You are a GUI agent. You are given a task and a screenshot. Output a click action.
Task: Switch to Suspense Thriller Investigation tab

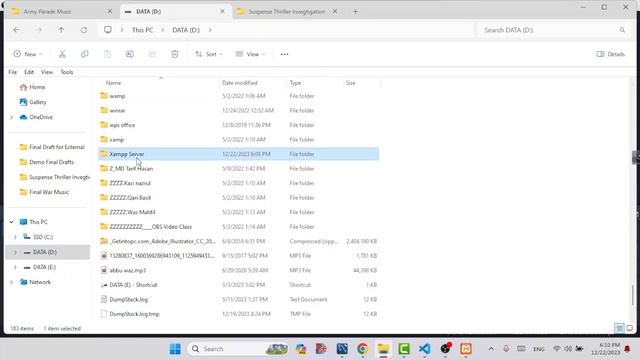tap(287, 11)
